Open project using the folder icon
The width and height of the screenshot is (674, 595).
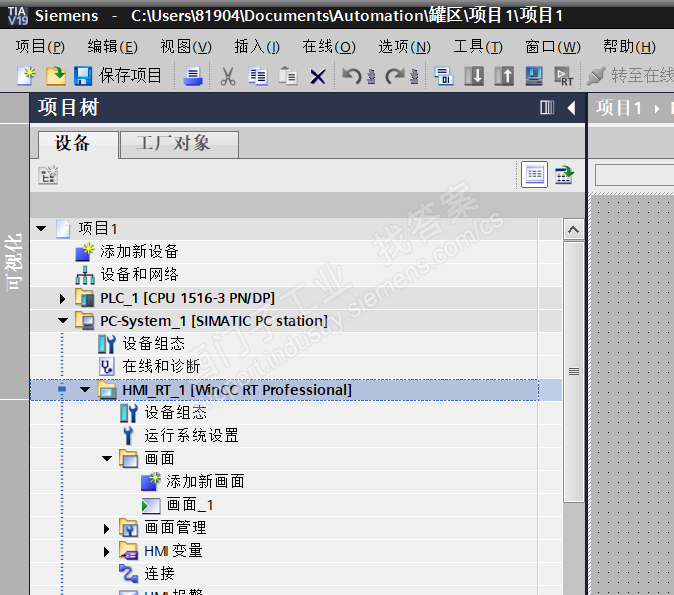click(55, 76)
